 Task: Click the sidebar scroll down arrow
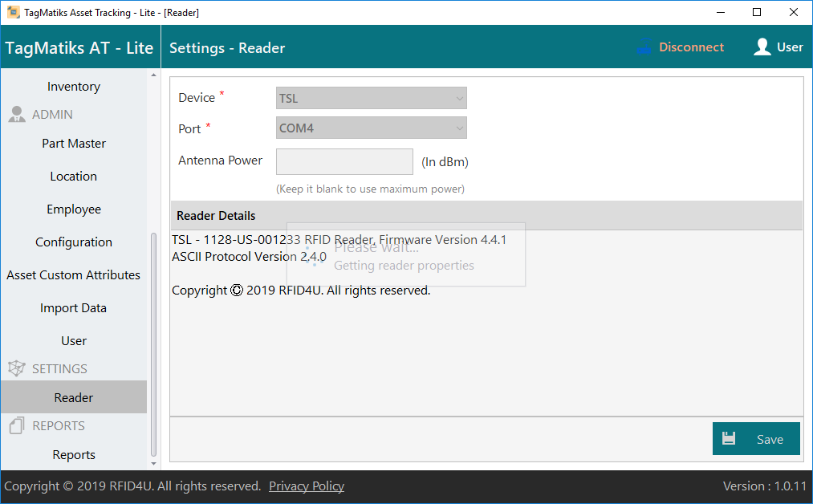pyautogui.click(x=154, y=463)
